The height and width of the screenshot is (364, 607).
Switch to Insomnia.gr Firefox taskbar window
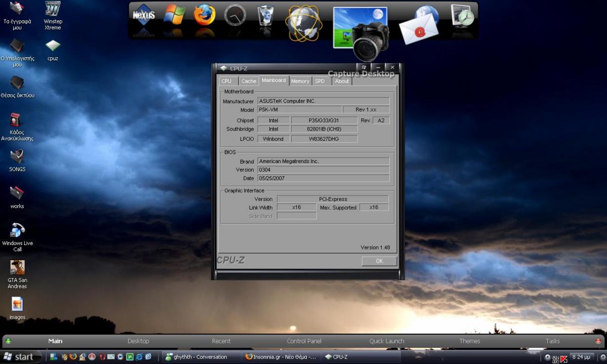click(280, 356)
